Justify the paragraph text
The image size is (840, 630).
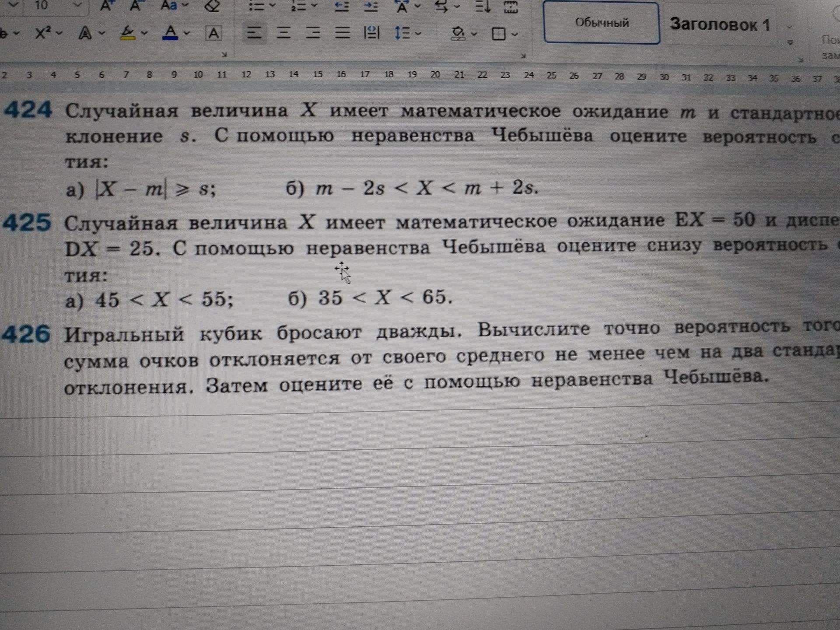click(x=342, y=33)
